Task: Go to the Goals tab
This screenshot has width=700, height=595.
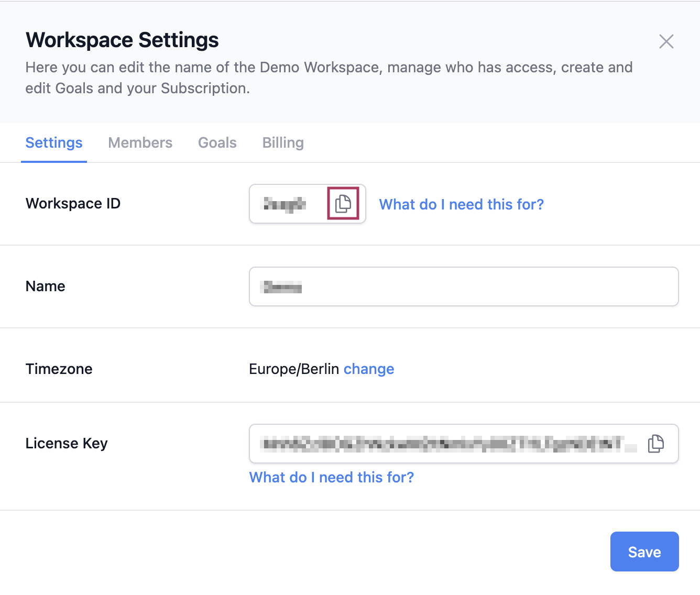Action: pyautogui.click(x=217, y=143)
